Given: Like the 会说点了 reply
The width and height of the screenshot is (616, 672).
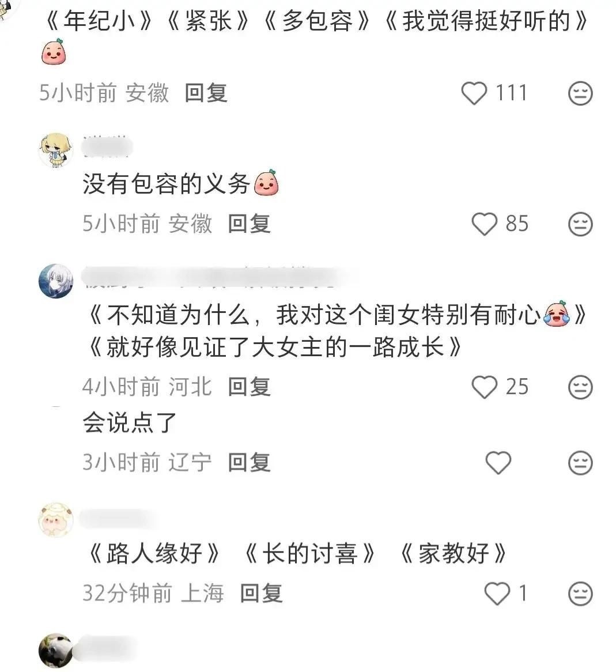Looking at the screenshot, I should pos(498,462).
